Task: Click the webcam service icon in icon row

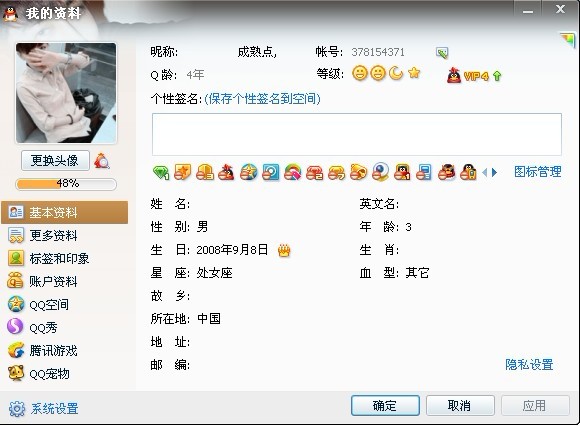Action: pos(380,172)
